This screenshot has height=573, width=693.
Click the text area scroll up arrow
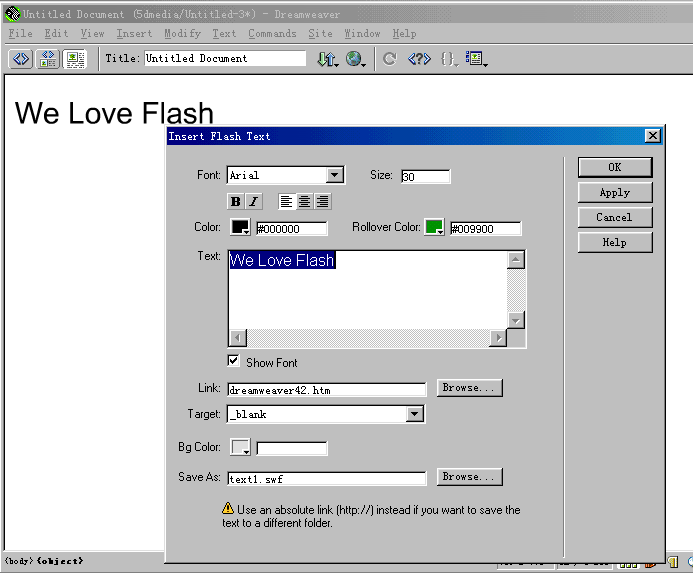(x=516, y=260)
